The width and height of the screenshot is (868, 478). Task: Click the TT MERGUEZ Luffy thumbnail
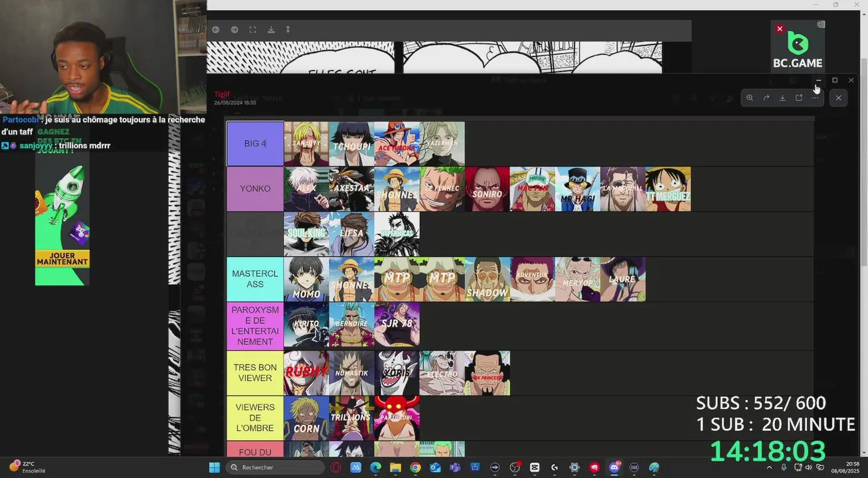(668, 189)
